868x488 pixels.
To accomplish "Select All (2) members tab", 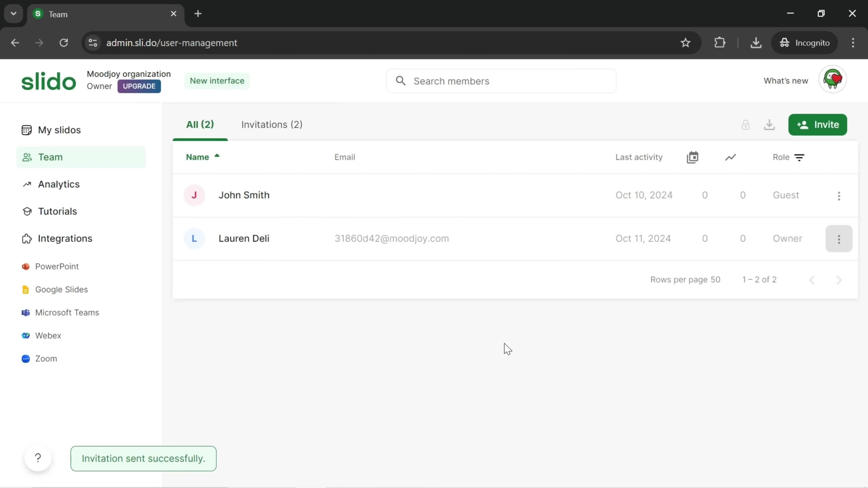I will (200, 124).
